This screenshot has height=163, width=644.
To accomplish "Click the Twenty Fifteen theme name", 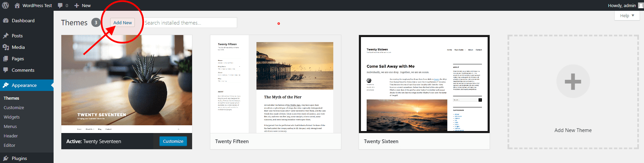I will pyautogui.click(x=232, y=141).
